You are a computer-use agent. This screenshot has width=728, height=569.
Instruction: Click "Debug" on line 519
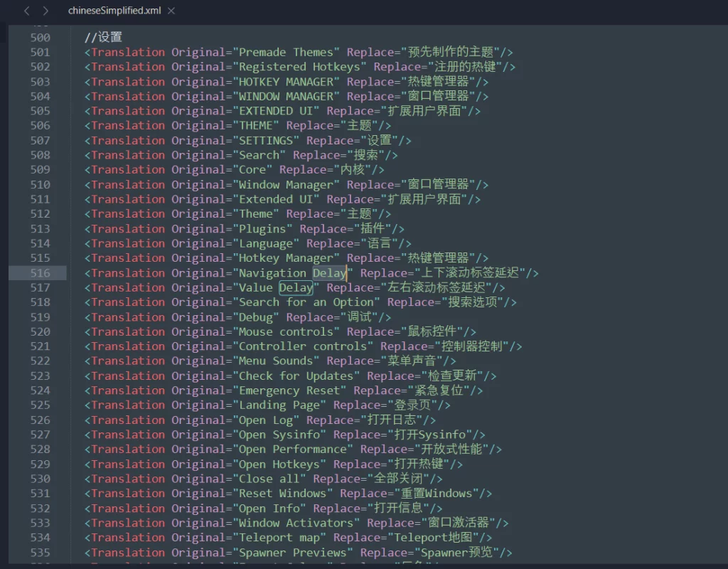256,317
